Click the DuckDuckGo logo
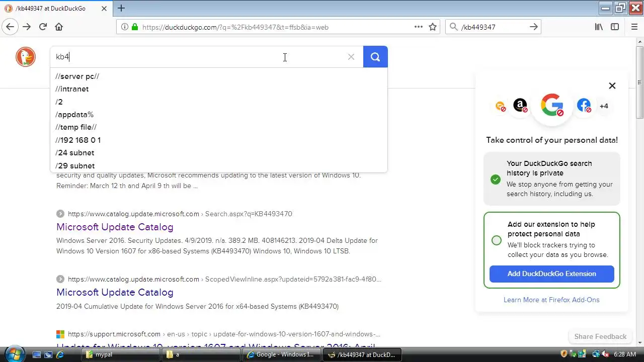This screenshot has width=644, height=362. point(25,57)
